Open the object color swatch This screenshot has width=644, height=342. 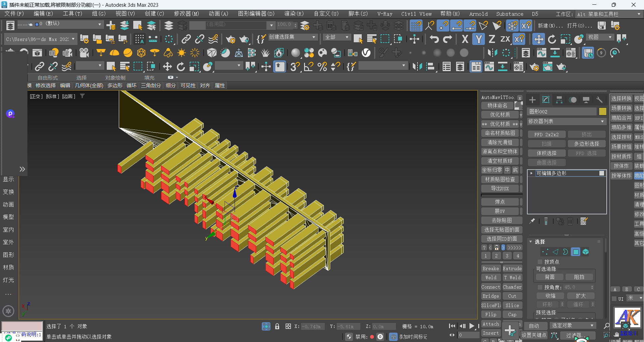tap(602, 111)
